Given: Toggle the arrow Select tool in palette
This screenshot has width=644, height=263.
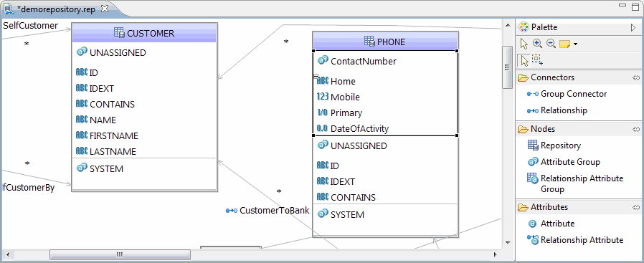Looking at the screenshot, I should point(524,60).
